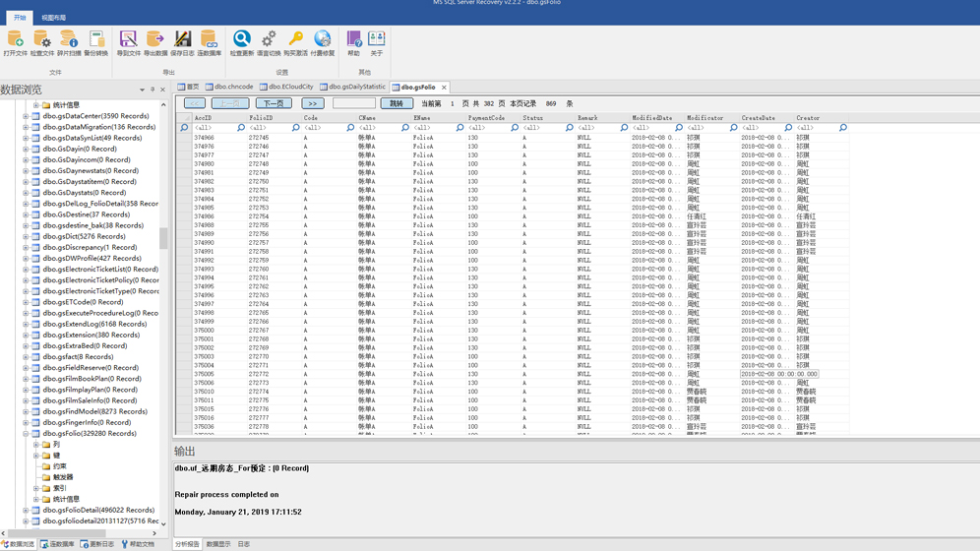Switch to the 视图布局 ribbon tab
Image resolution: width=980 pixels, height=551 pixels.
pos(54,18)
